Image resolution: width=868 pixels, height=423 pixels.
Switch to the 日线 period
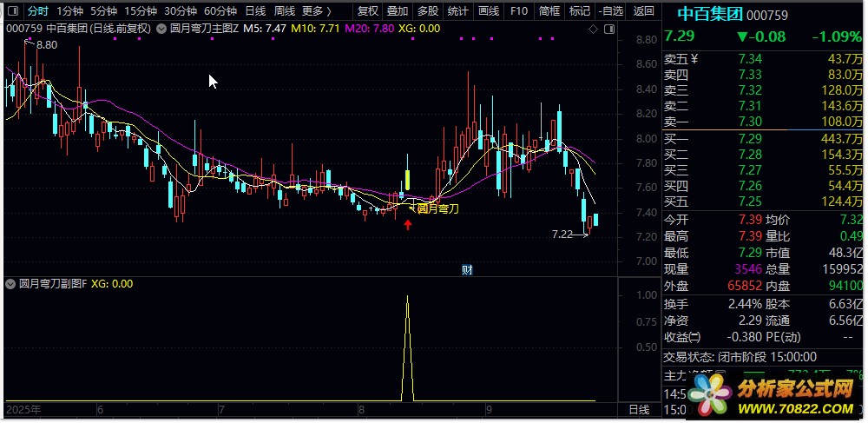coord(255,11)
